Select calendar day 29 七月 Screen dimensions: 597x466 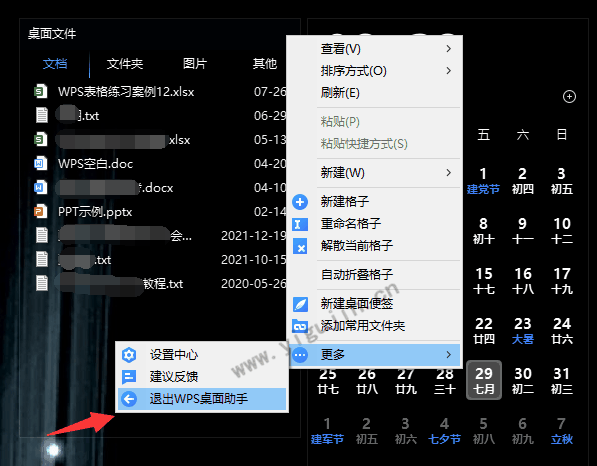(484, 380)
